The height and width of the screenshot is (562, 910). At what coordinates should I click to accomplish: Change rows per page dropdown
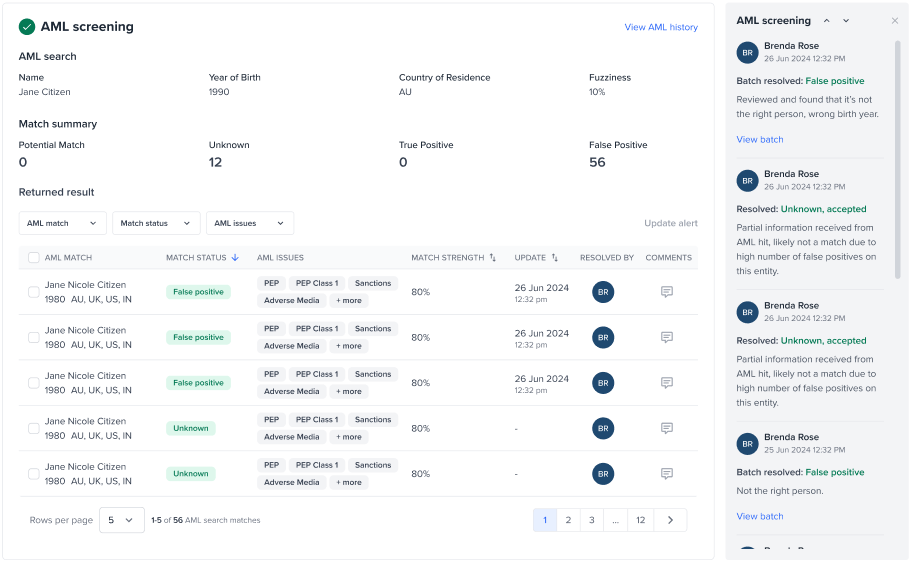pyautogui.click(x=122, y=520)
